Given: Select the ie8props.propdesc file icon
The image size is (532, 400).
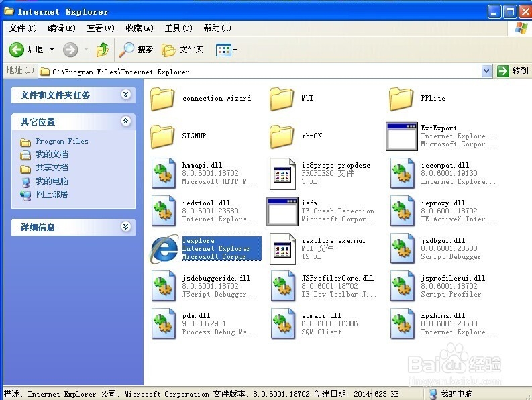Looking at the screenshot, I should point(282,174).
